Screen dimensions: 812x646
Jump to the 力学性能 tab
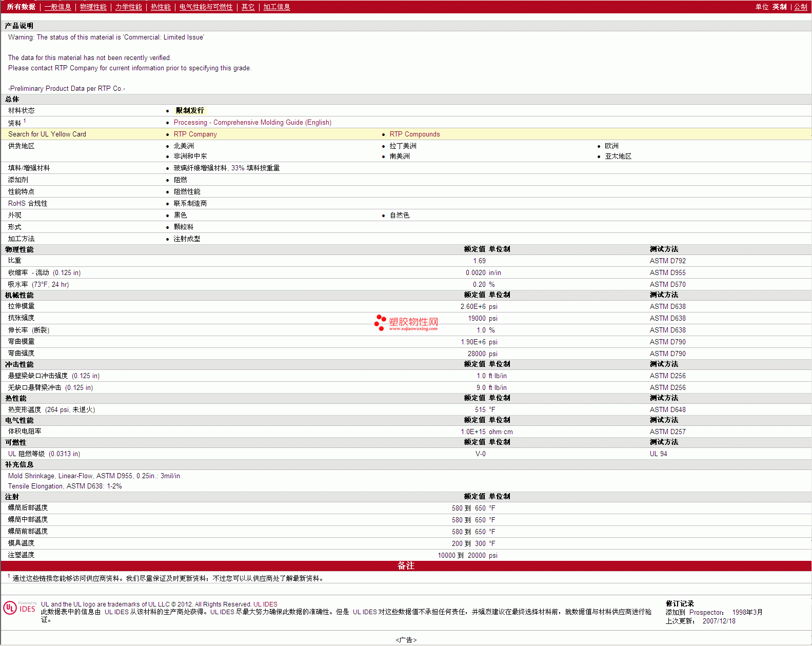128,7
